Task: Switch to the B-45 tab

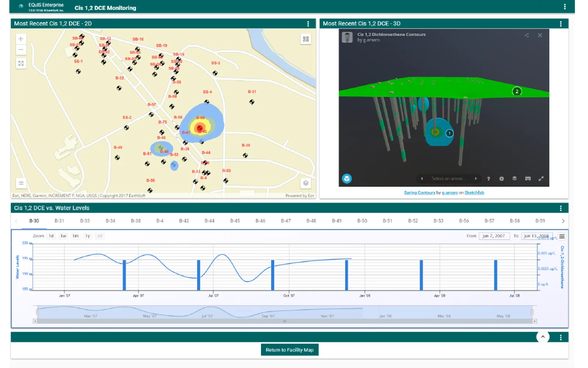Action: point(235,221)
